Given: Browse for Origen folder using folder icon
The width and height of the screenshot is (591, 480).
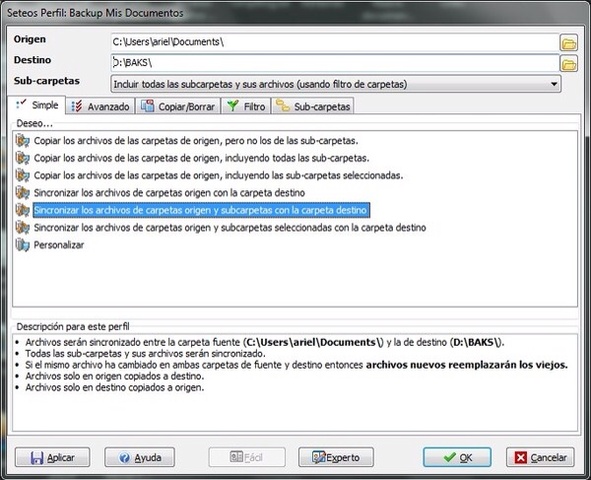Looking at the screenshot, I should pyautogui.click(x=568, y=43).
